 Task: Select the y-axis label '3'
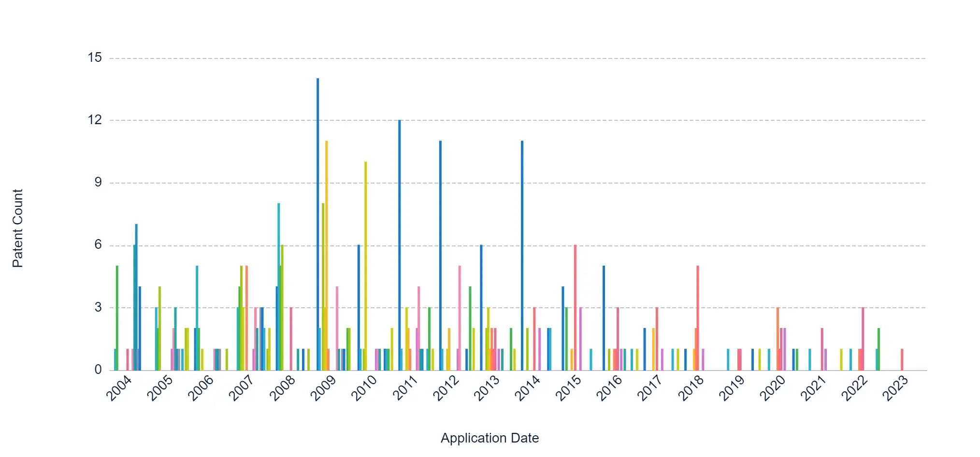pos(99,307)
